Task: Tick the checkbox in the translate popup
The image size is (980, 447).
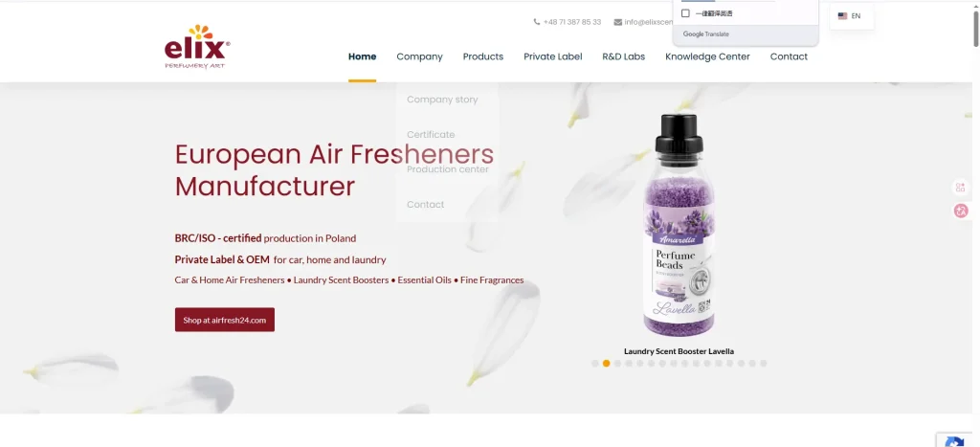Action: tap(685, 13)
